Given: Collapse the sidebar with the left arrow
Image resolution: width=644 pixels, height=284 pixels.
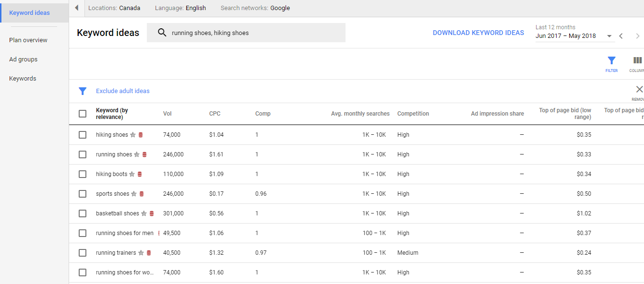Looking at the screenshot, I should [x=77, y=8].
